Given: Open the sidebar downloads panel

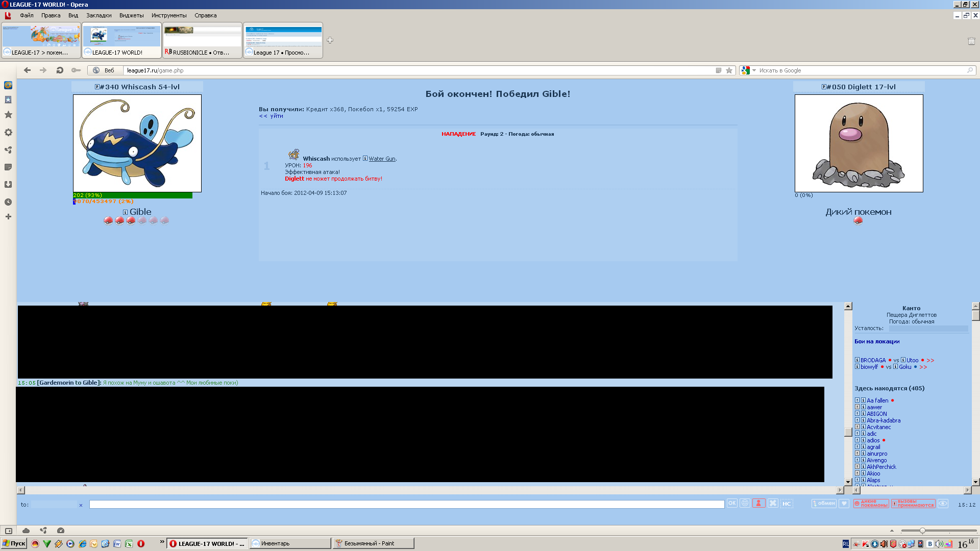Looking at the screenshot, I should [8, 185].
